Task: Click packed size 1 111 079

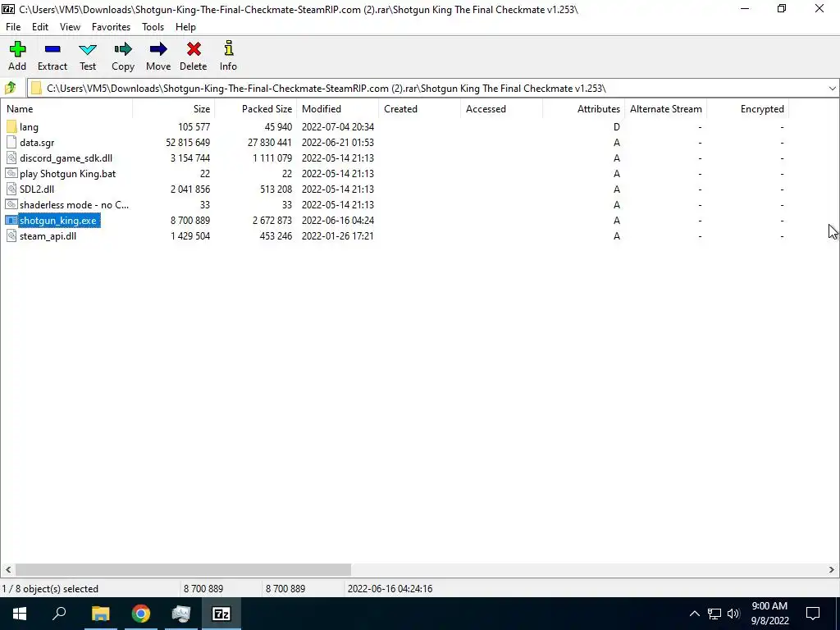Action: click(272, 158)
